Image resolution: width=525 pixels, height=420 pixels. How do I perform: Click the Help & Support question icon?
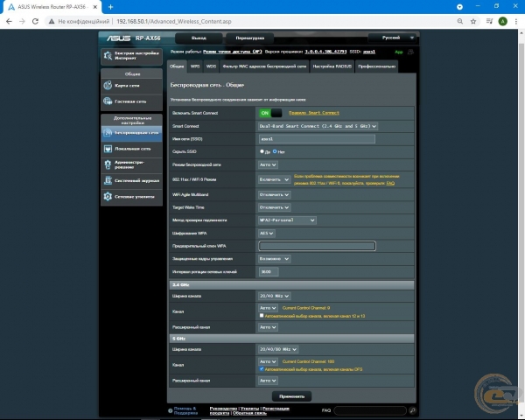(x=170, y=410)
